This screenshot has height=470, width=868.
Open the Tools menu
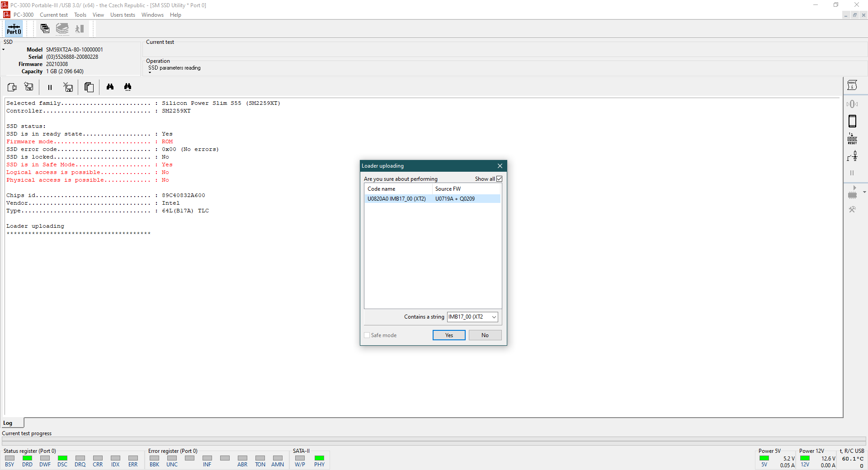[80, 15]
